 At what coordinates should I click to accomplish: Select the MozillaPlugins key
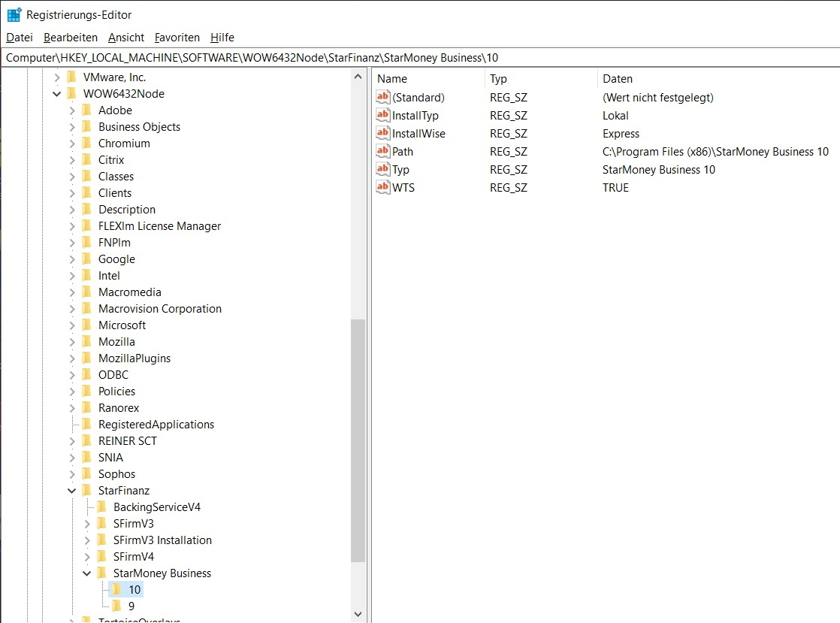(134, 358)
